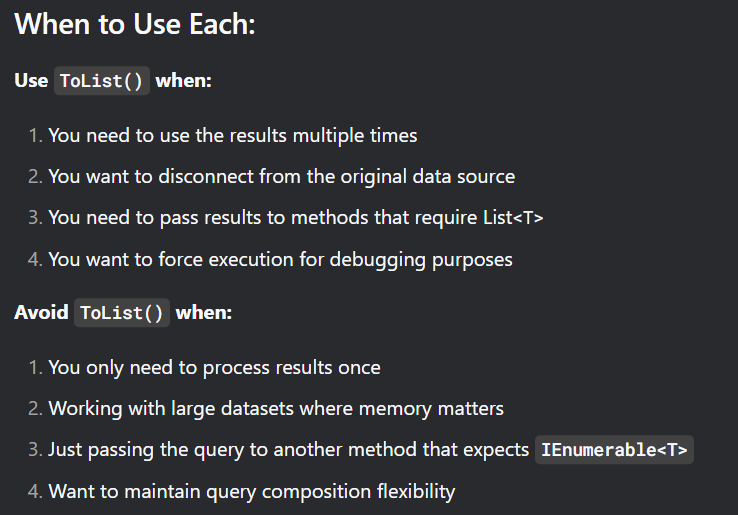Viewport: 738px width, 515px height.
Task: Click number 4 of the 'Avoid ToList()' list
Action: pyautogui.click(x=35, y=491)
